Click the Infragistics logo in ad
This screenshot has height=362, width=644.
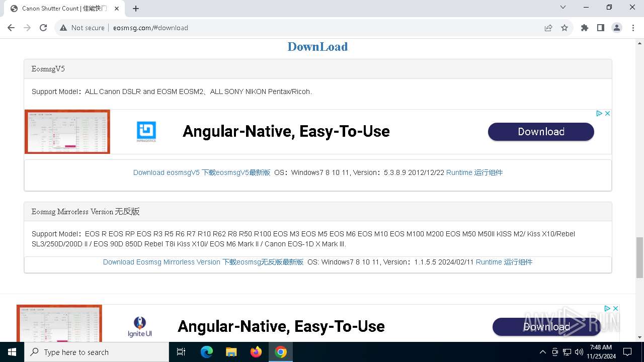146,132
